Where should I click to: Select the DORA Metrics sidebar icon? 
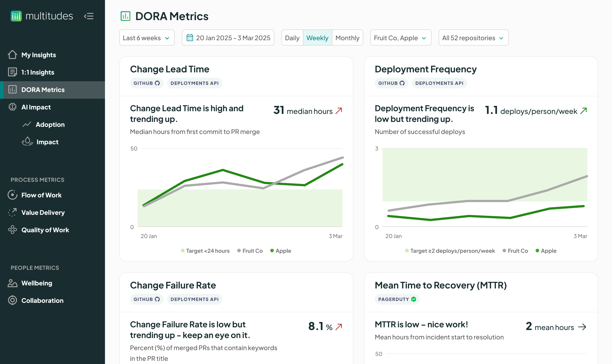tap(12, 90)
